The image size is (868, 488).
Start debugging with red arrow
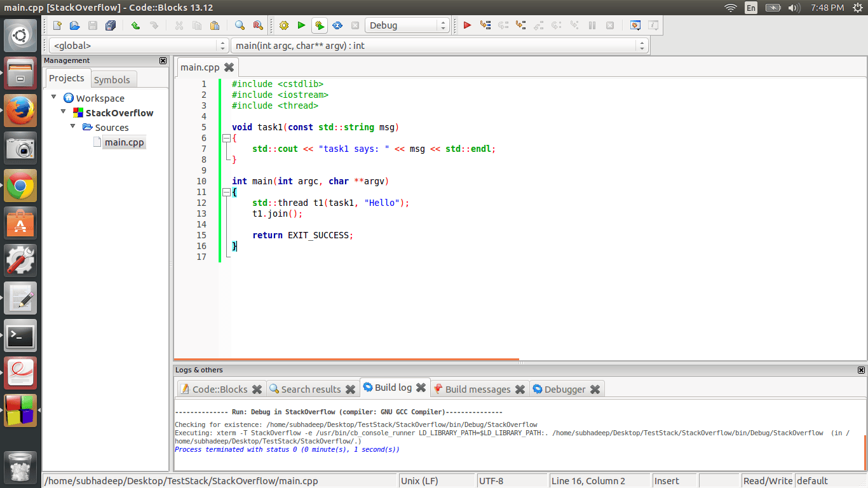click(x=467, y=25)
